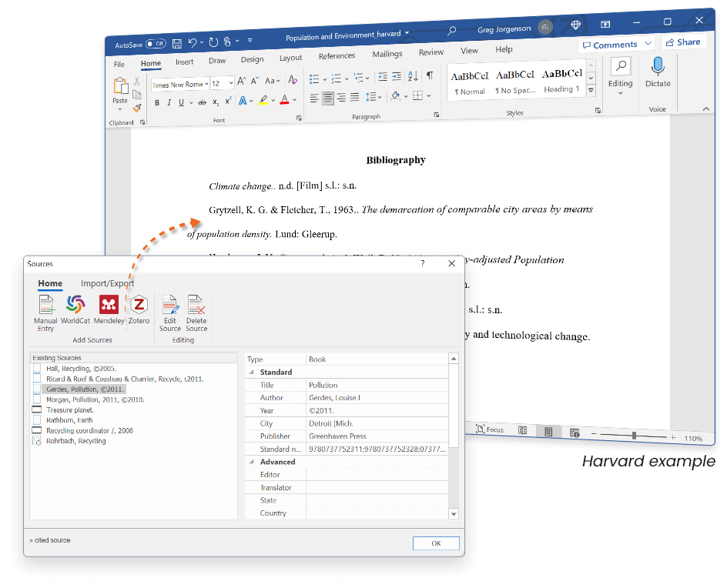Open Underline style dropdown arrow
The height and width of the screenshot is (588, 727).
point(191,102)
